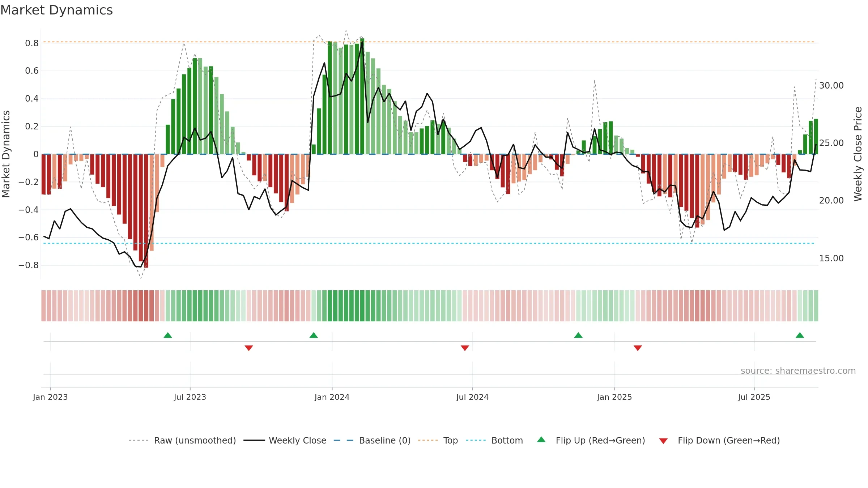Viewport: 868px width, 488px height.
Task: Select green flip-up marker after Jul 2025
Action: point(800,335)
